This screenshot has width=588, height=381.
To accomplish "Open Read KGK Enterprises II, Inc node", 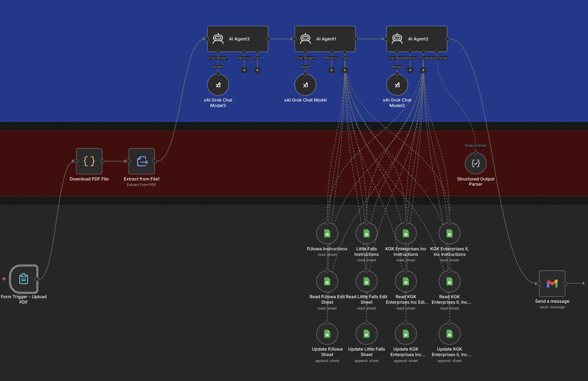I will pos(450,281).
